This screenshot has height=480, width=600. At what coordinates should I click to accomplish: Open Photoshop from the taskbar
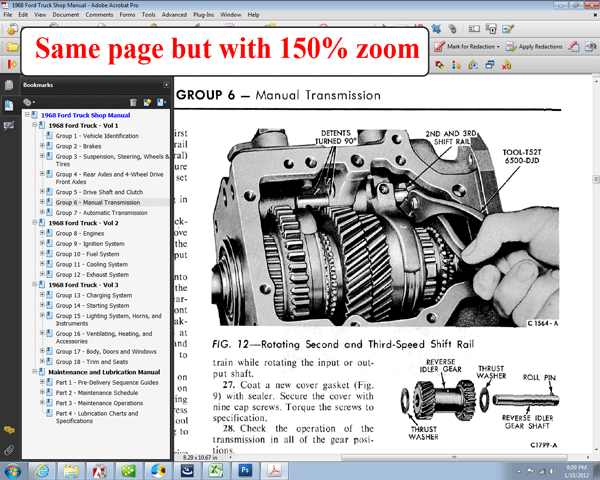tap(245, 471)
